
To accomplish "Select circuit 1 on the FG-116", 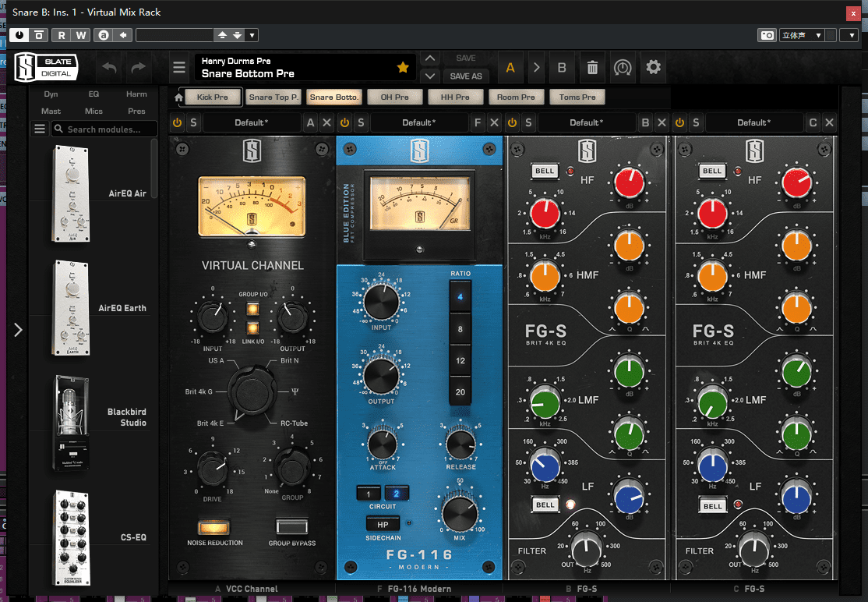I will [369, 494].
